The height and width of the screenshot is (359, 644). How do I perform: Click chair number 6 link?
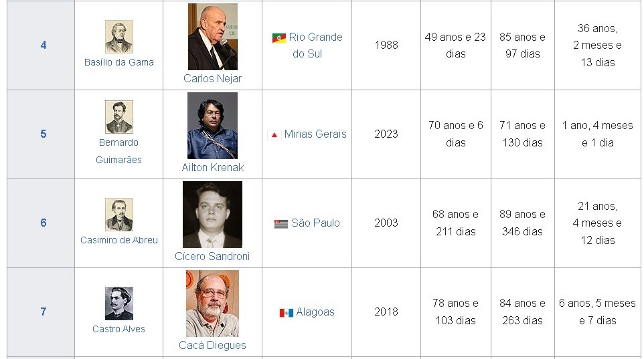click(44, 223)
